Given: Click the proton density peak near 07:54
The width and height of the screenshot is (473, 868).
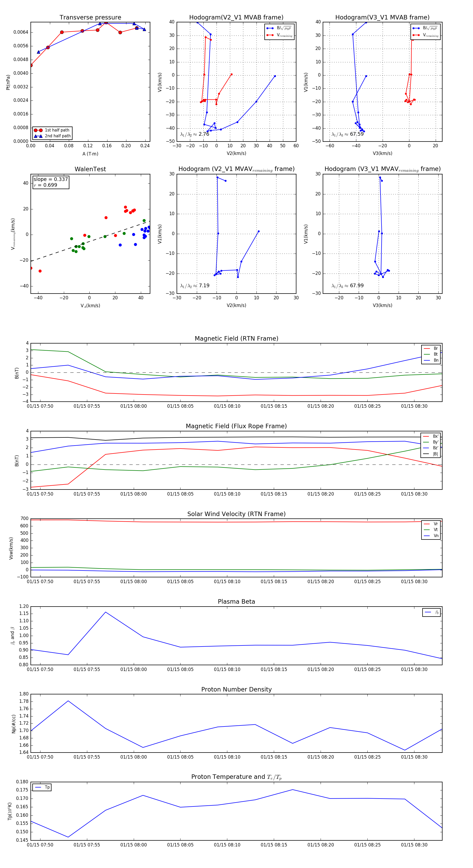Looking at the screenshot, I should point(68,701).
